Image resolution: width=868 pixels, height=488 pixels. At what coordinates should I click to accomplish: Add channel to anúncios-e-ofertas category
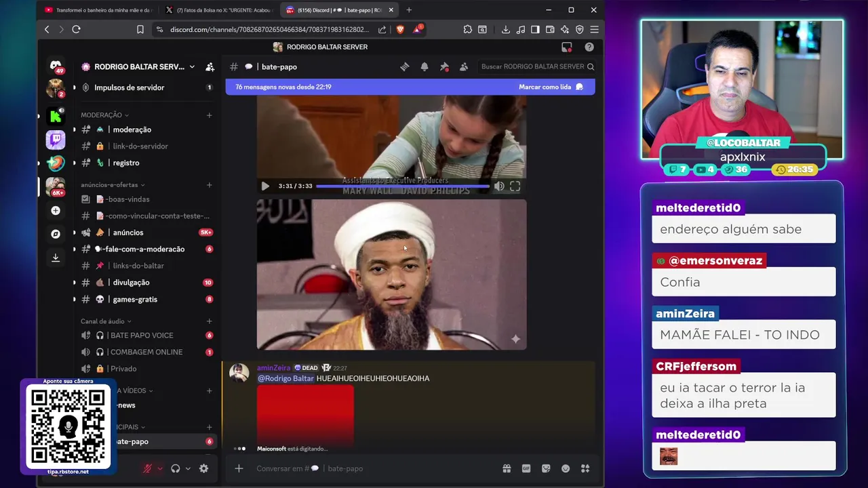tap(209, 184)
